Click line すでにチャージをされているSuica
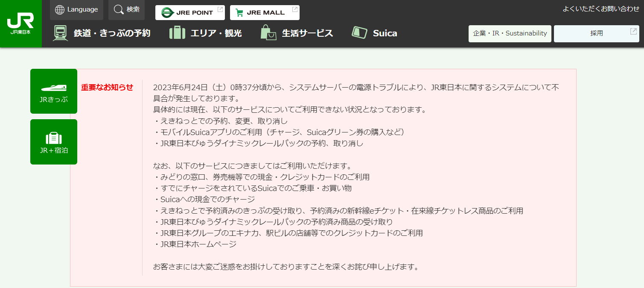Image resolution: width=644 pixels, height=288 pixels. [x=252, y=188]
